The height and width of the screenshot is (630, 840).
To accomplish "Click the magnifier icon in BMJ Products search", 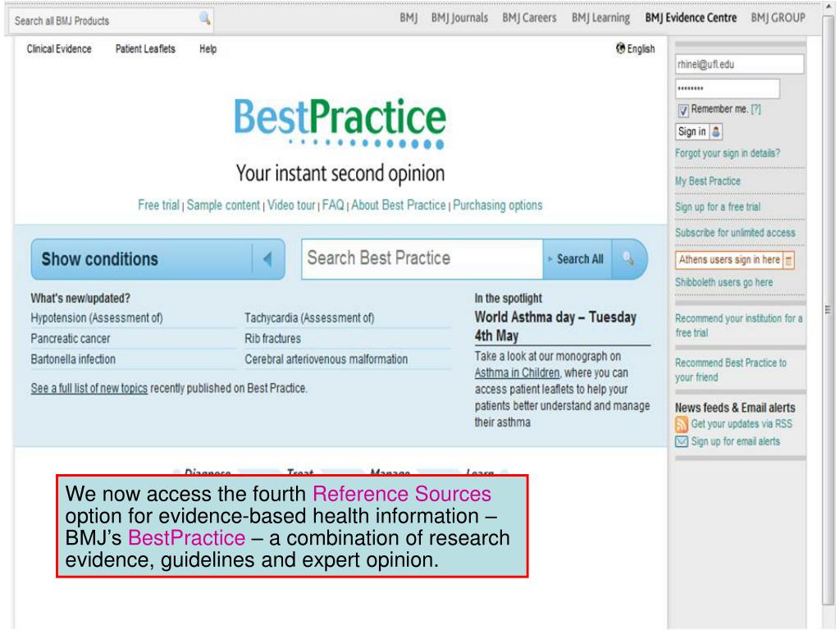I will point(204,19).
